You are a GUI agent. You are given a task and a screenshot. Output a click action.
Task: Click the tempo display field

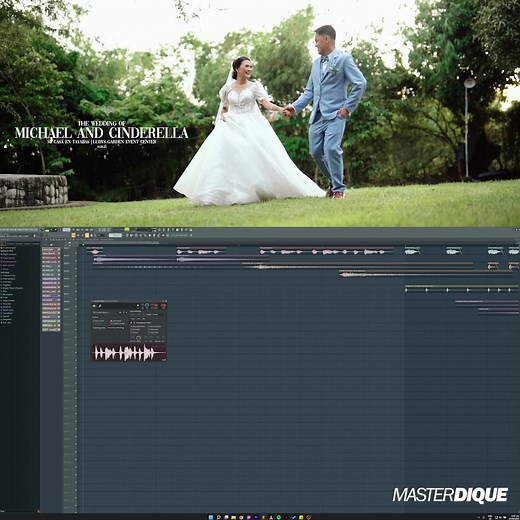click(67, 230)
